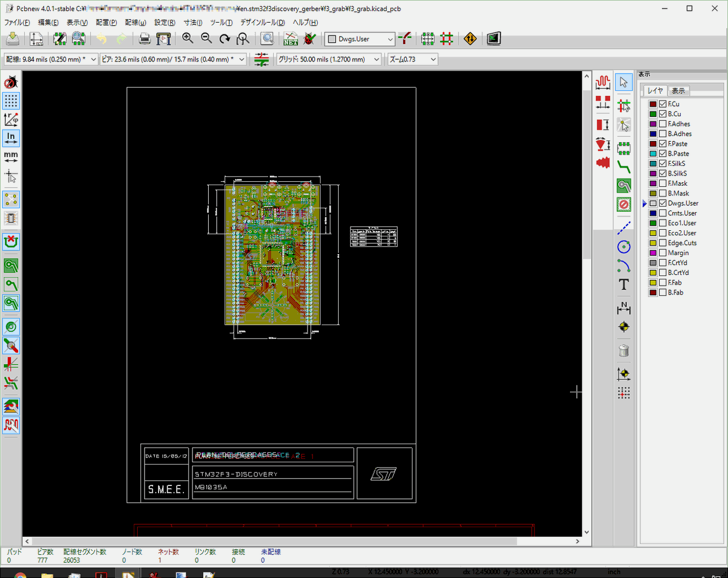Enable the Edge.Cuts layer checkbox
This screenshot has height=578, width=728.
pyautogui.click(x=663, y=243)
